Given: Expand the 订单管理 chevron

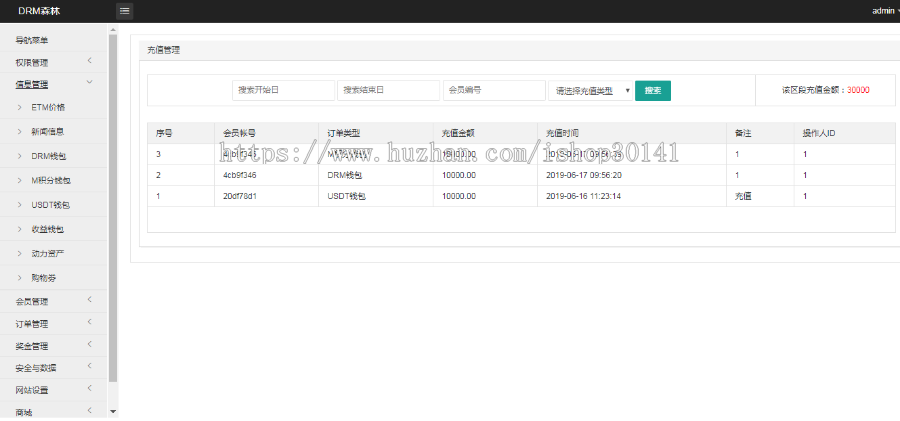Looking at the screenshot, I should tap(90, 322).
